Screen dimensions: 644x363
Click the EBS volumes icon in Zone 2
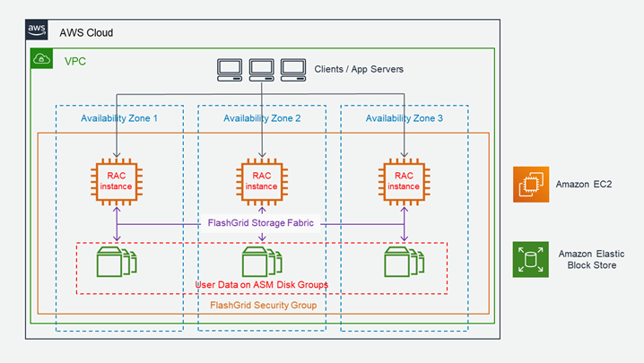(262, 262)
